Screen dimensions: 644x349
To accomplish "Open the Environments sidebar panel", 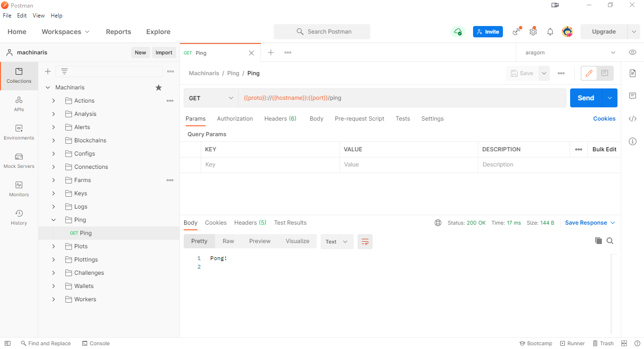I will click(x=19, y=132).
